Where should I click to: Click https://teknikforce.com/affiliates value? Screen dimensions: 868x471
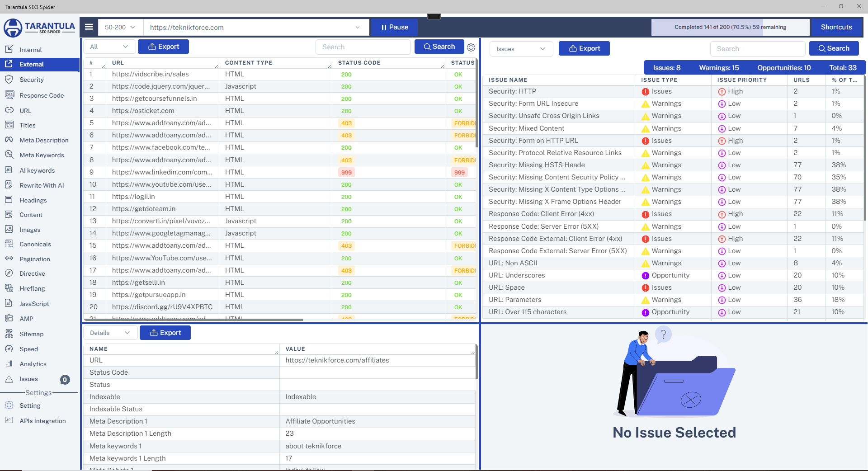pos(337,360)
